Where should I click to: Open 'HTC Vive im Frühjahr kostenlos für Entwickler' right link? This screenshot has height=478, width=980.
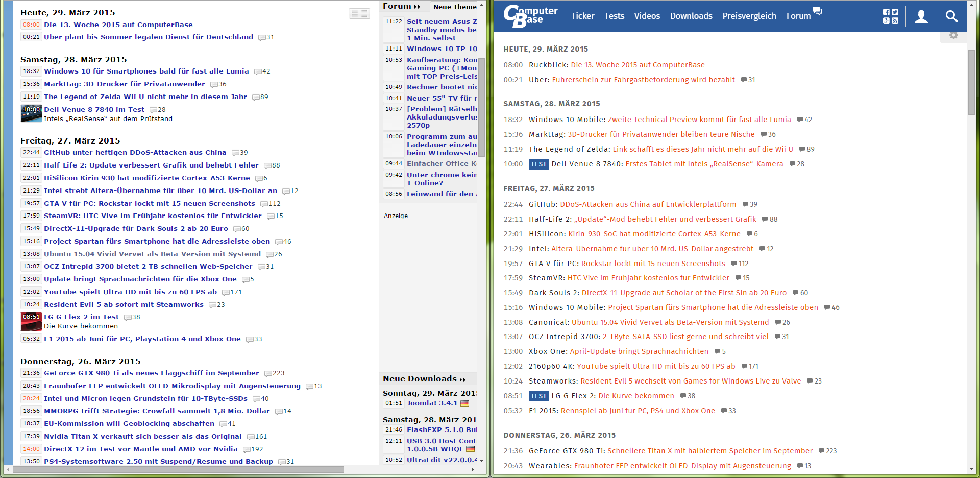(x=648, y=278)
